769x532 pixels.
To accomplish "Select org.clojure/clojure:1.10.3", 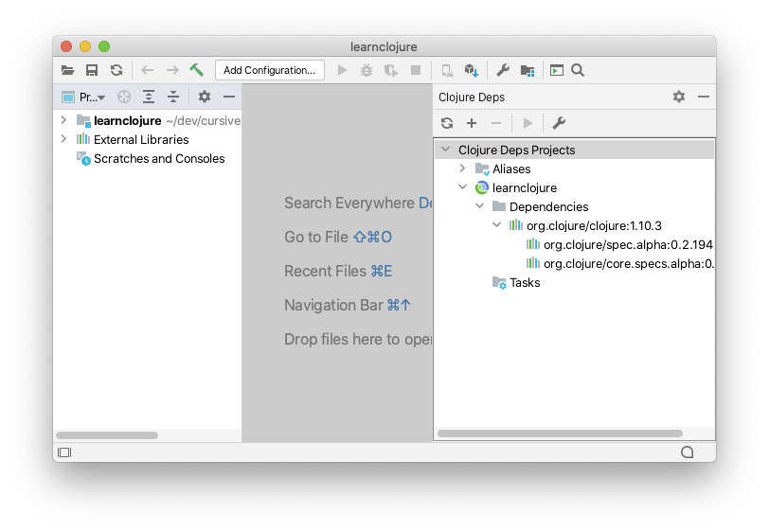I will coord(594,226).
